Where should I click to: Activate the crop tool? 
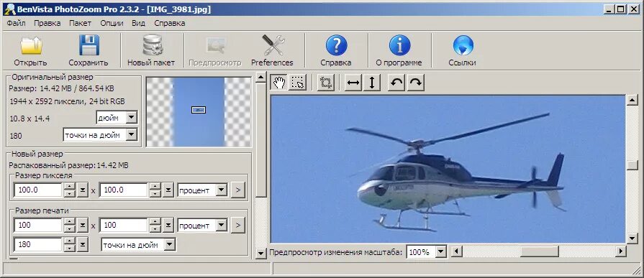326,83
